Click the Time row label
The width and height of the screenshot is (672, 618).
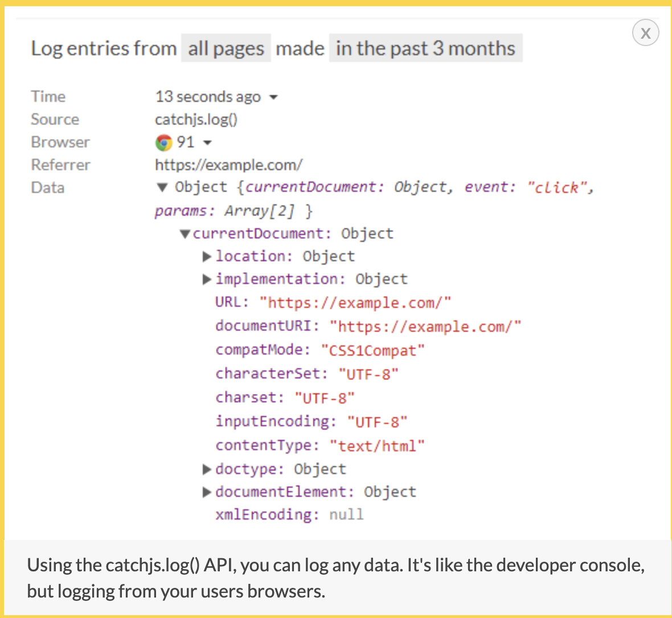pos(48,97)
